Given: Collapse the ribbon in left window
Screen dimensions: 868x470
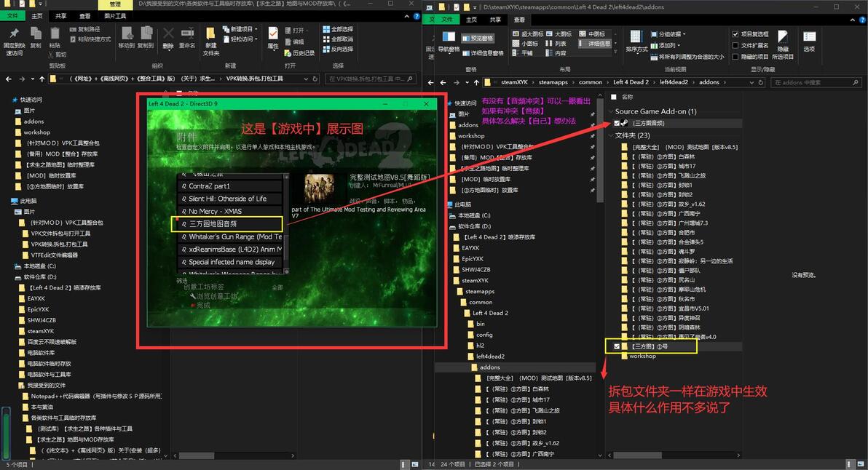Looking at the screenshot, I should (x=407, y=17).
